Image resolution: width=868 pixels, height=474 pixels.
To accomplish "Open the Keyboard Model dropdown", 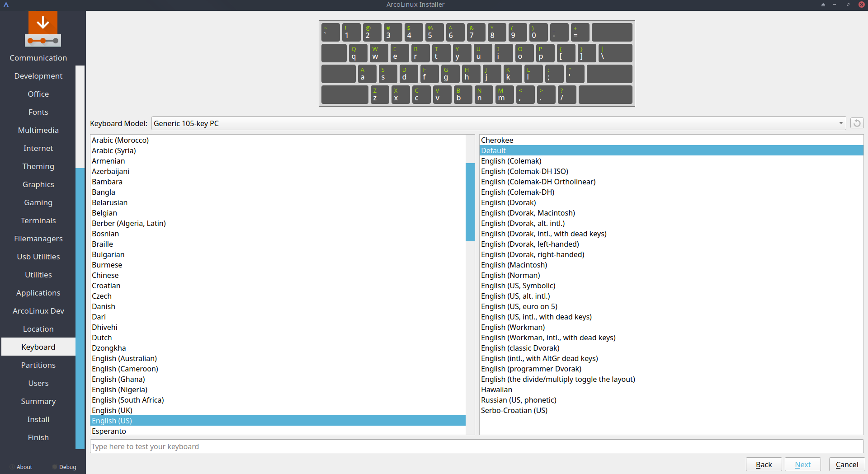I will click(498, 123).
